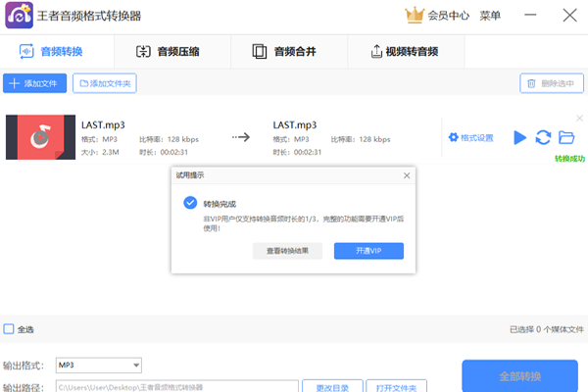
Task: Click the app logo icon
Action: [16, 16]
